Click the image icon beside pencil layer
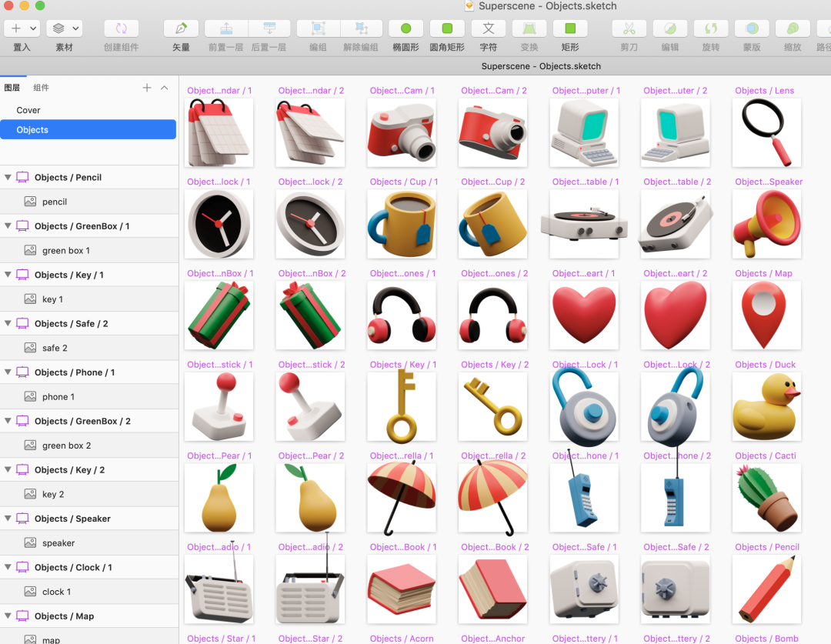 [x=30, y=202]
